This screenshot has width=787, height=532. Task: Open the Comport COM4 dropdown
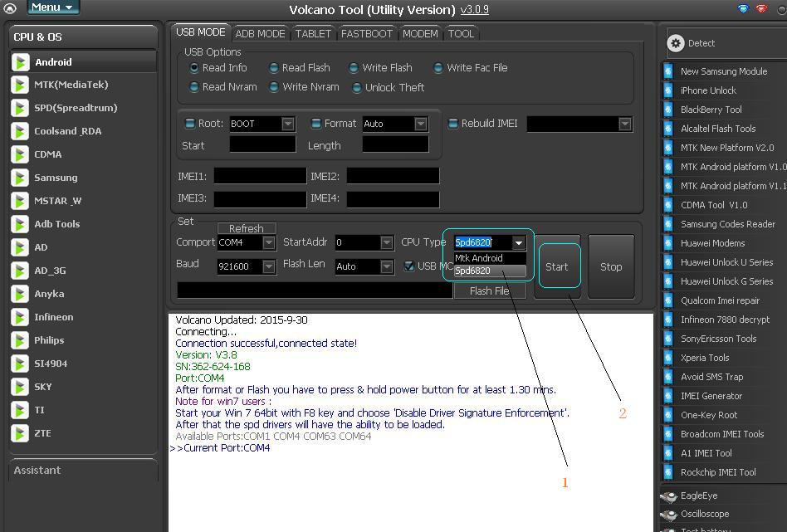tap(269, 243)
